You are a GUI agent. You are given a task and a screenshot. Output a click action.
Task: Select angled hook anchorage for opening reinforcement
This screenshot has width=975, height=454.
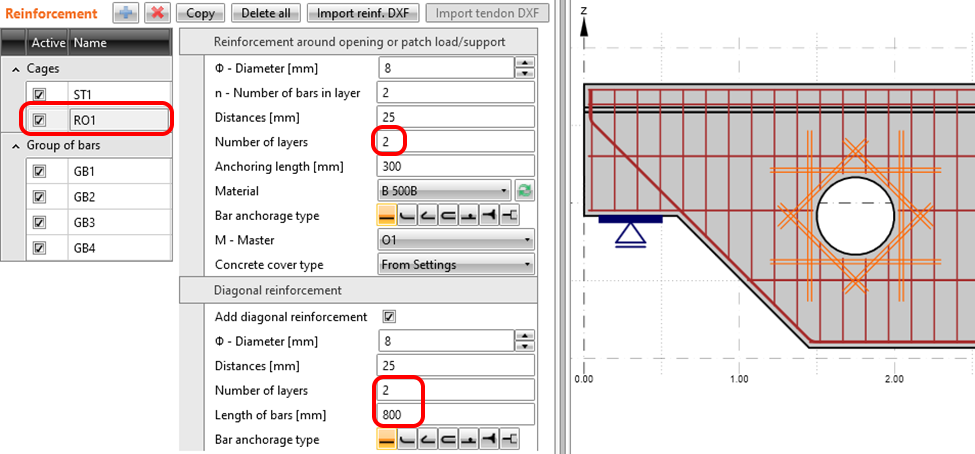click(x=428, y=216)
